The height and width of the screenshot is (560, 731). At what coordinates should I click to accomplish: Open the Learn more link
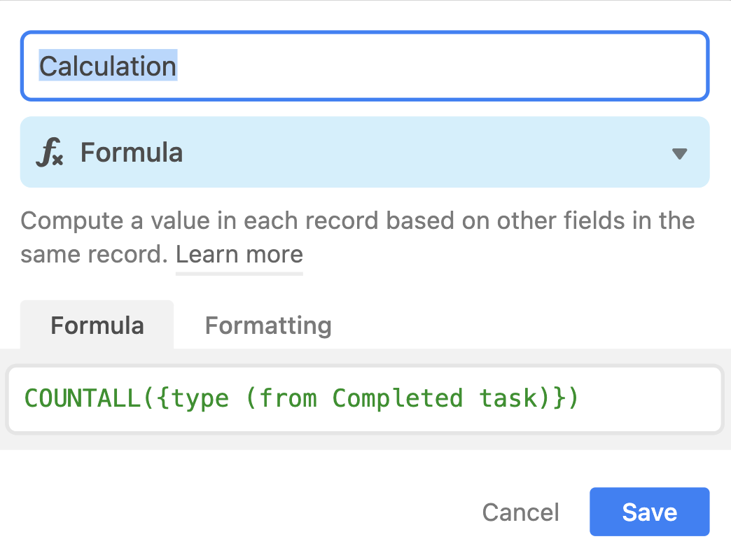pyautogui.click(x=239, y=255)
